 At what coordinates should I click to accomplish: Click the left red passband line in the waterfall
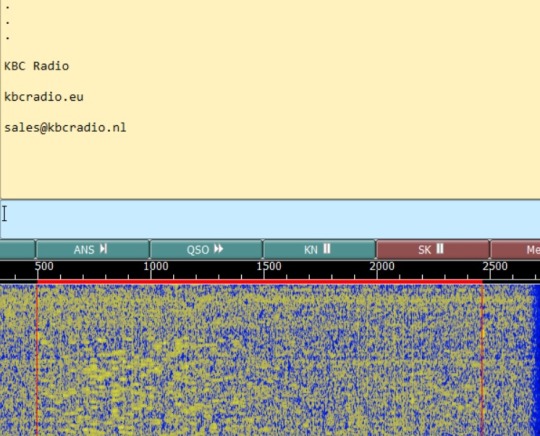[x=37, y=360]
